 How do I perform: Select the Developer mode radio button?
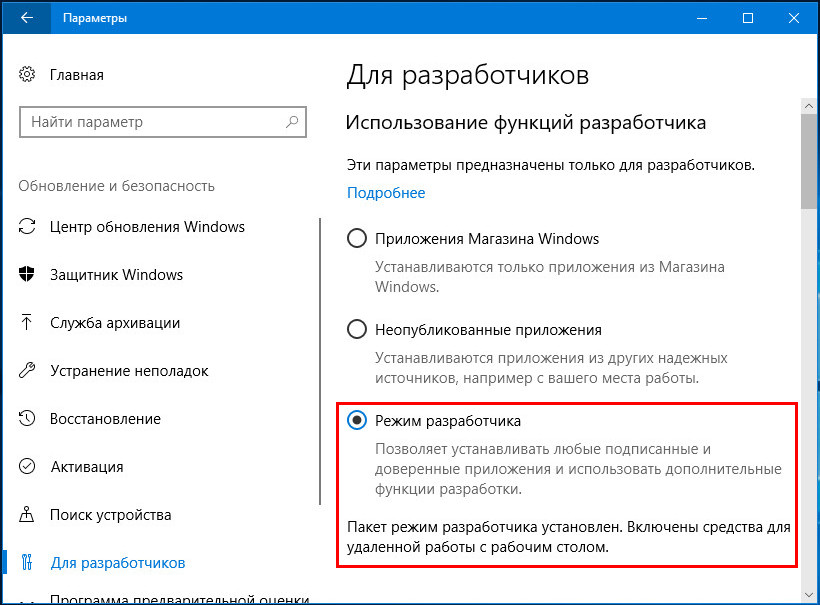coord(357,420)
